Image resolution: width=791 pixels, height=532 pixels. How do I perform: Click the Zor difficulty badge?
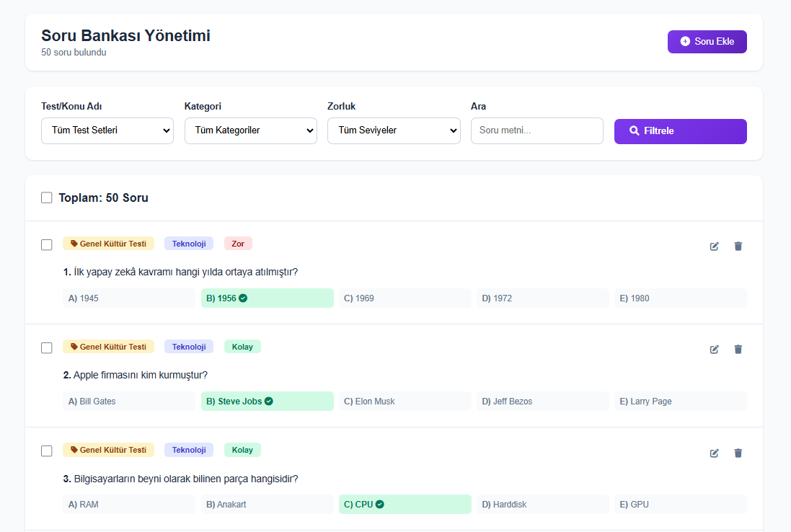[238, 244]
